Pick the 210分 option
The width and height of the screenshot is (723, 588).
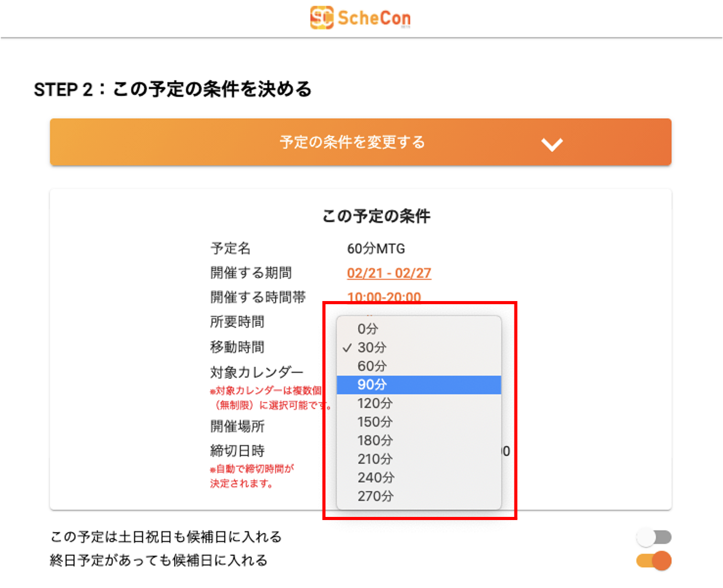pos(375,459)
